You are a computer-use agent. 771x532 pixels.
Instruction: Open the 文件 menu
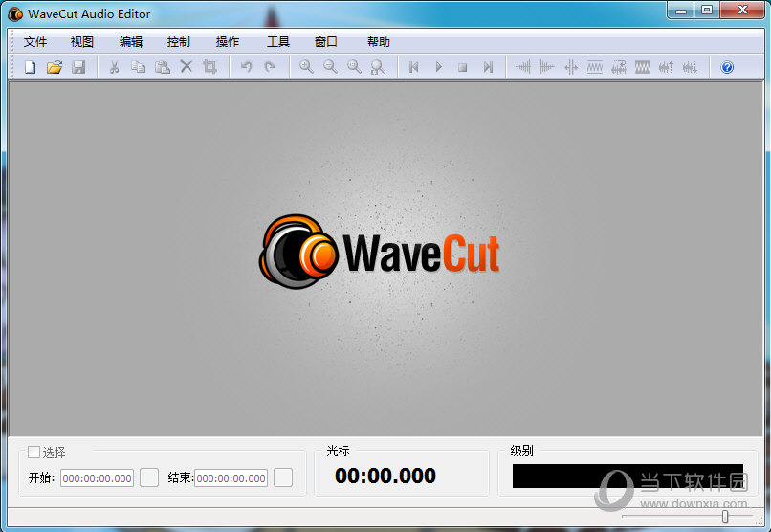coord(35,42)
